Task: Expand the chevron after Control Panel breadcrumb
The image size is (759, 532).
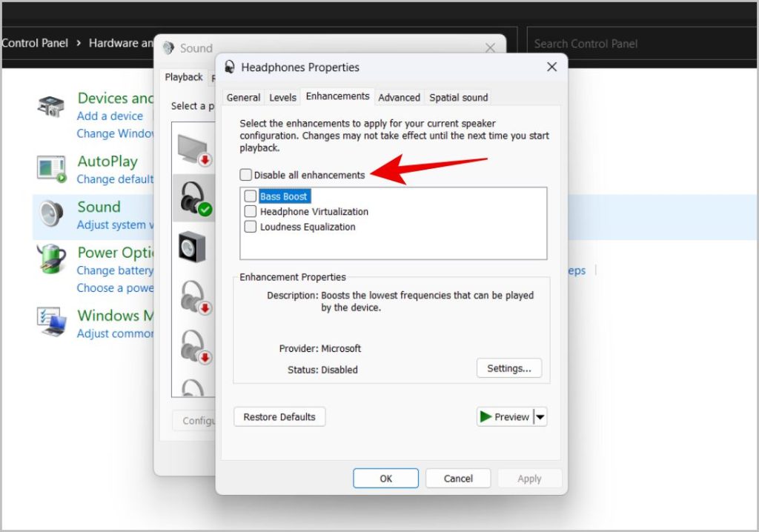Action: click(x=79, y=43)
